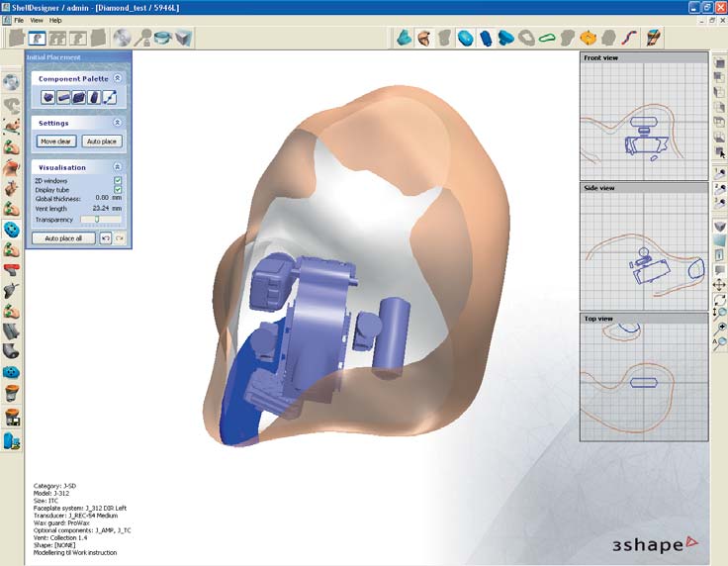Screen dimensions: 728x566
Task: Uncheck the Display tube checkbox
Action: [x=118, y=190]
